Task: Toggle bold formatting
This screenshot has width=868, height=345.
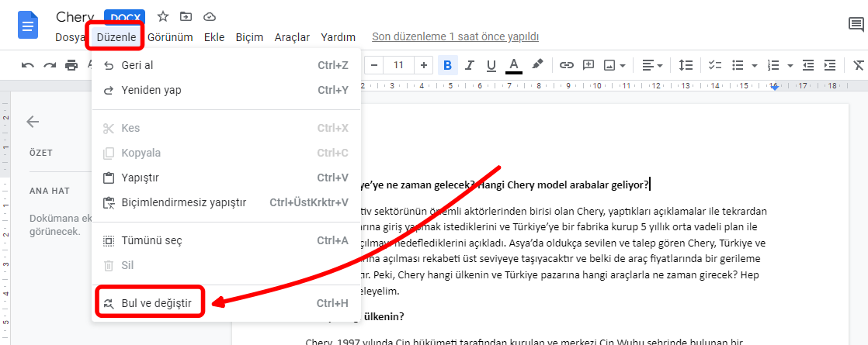Action: coord(447,65)
